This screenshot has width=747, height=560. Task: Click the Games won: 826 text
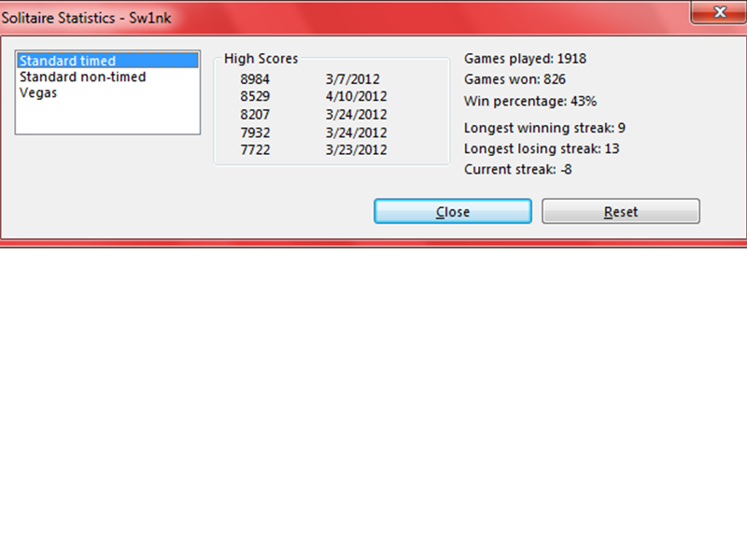pyautogui.click(x=515, y=79)
